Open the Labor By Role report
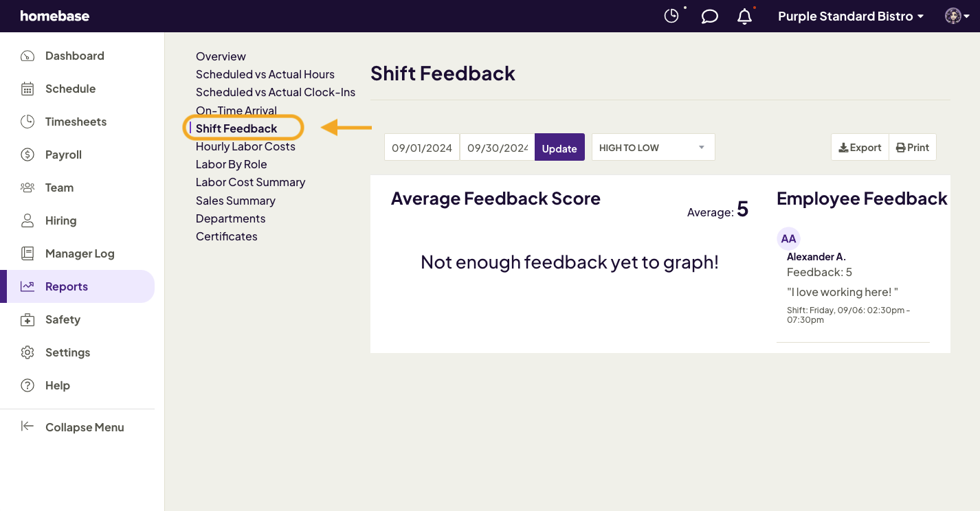980x511 pixels. [232, 164]
